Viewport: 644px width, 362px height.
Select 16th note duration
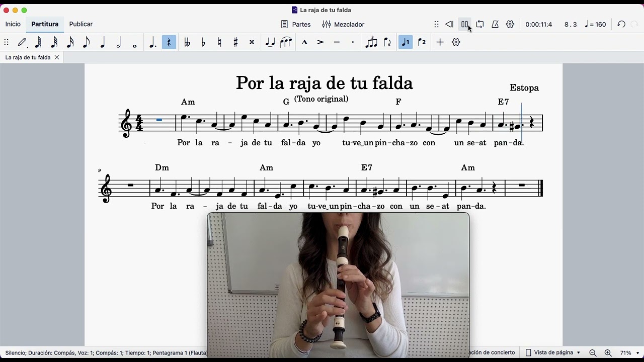(70, 43)
